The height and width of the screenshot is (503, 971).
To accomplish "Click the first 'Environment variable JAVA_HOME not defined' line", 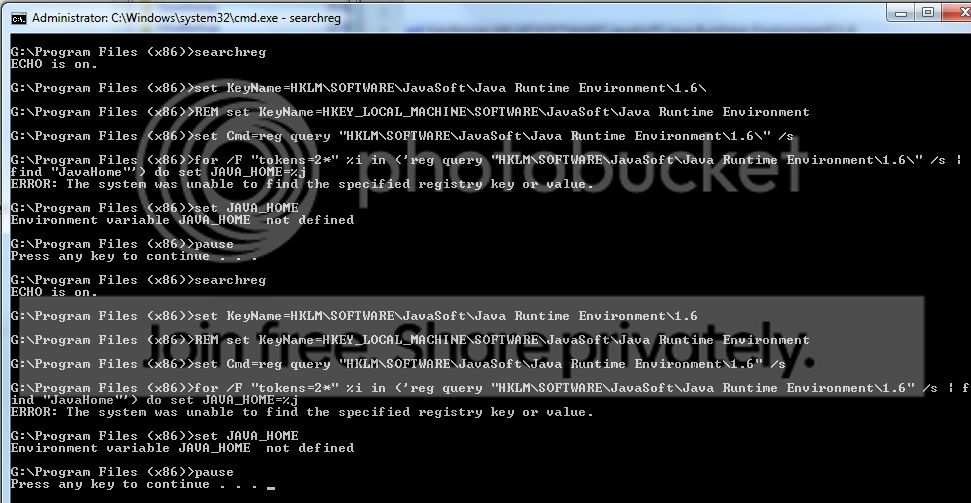I will point(182,220).
